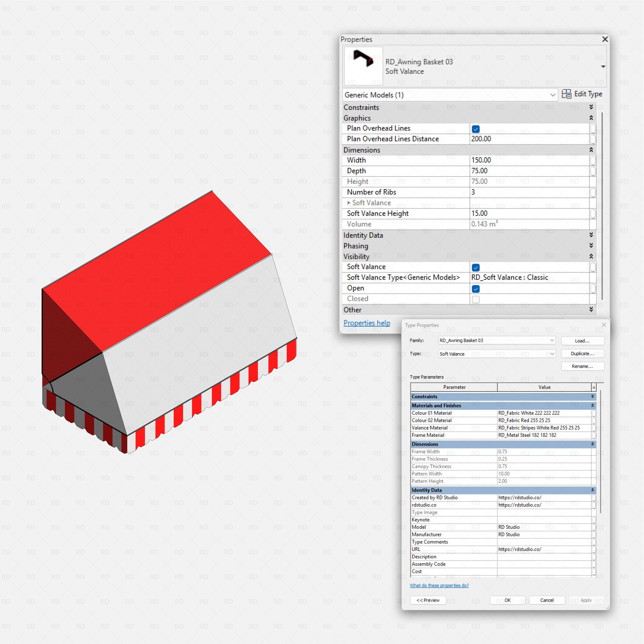Collapse the Dimensions section in Properties
Image resolution: width=644 pixels, height=644 pixels.
(591, 150)
